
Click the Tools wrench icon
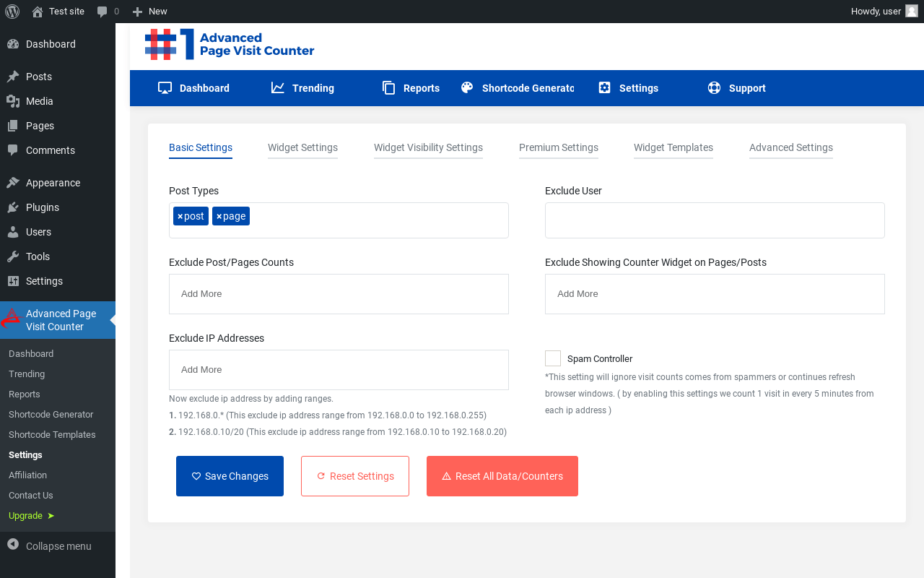pyautogui.click(x=13, y=256)
